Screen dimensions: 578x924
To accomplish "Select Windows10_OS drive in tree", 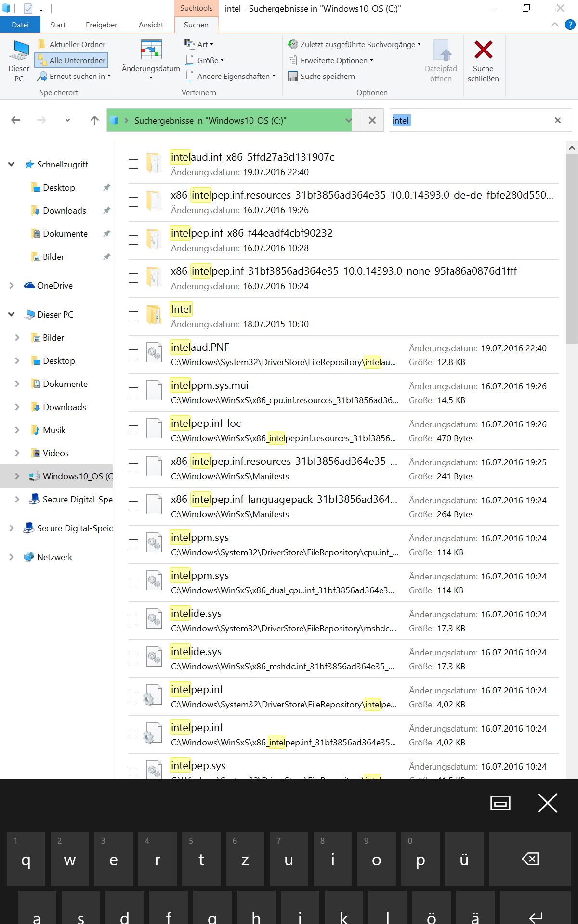I will [x=56, y=476].
